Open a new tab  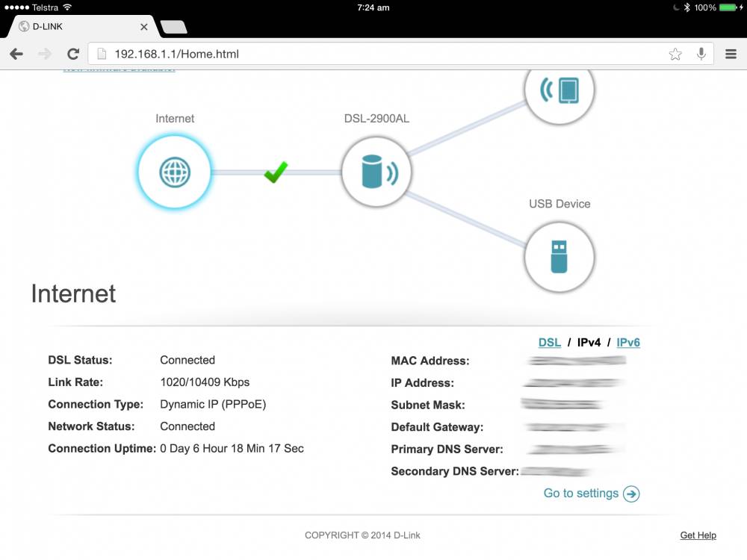(x=174, y=27)
